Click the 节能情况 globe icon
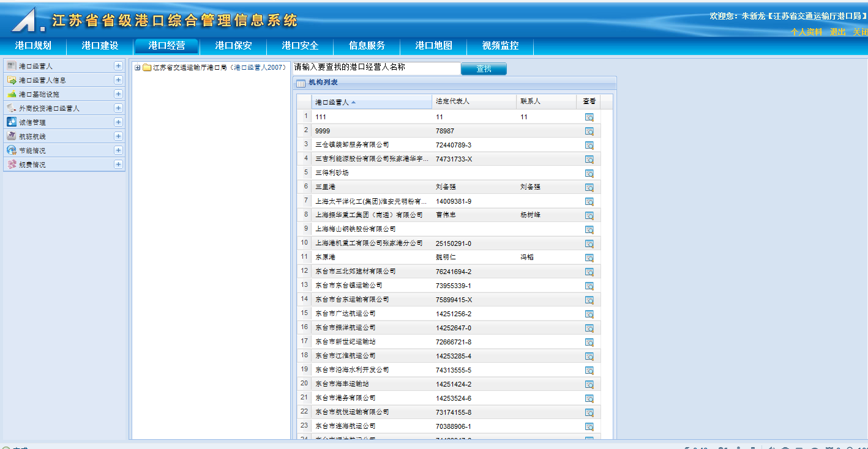Image resolution: width=868 pixels, height=449 pixels. click(12, 150)
